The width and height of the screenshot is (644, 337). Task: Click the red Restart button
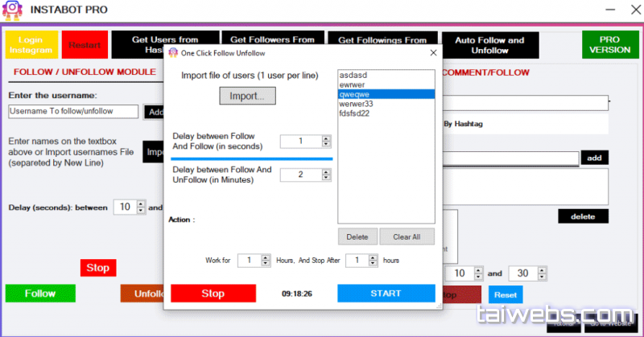85,45
